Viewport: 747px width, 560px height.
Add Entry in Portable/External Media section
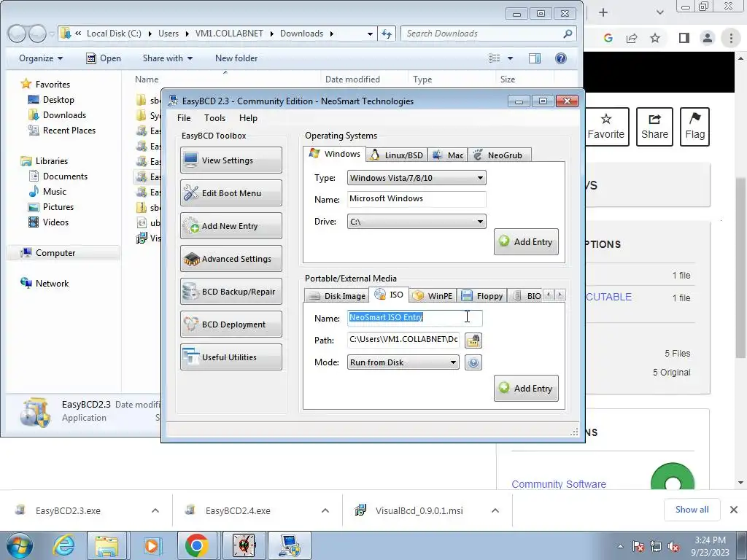tap(526, 388)
